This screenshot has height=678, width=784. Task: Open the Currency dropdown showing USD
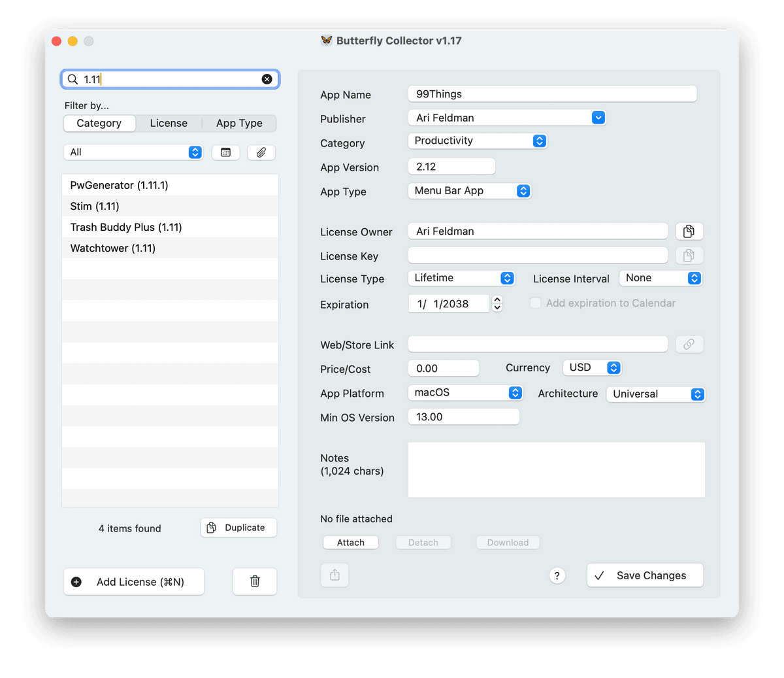592,368
